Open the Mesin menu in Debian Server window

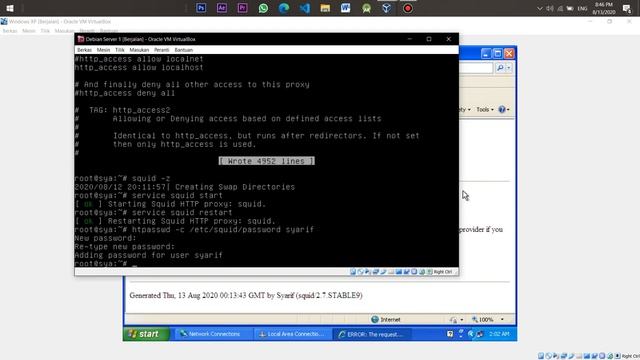pos(103,50)
